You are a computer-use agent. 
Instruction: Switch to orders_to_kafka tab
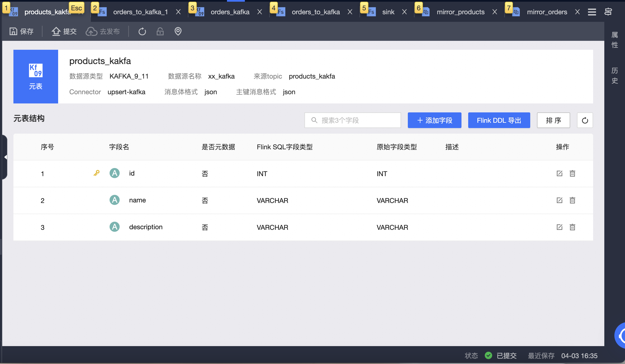click(316, 12)
